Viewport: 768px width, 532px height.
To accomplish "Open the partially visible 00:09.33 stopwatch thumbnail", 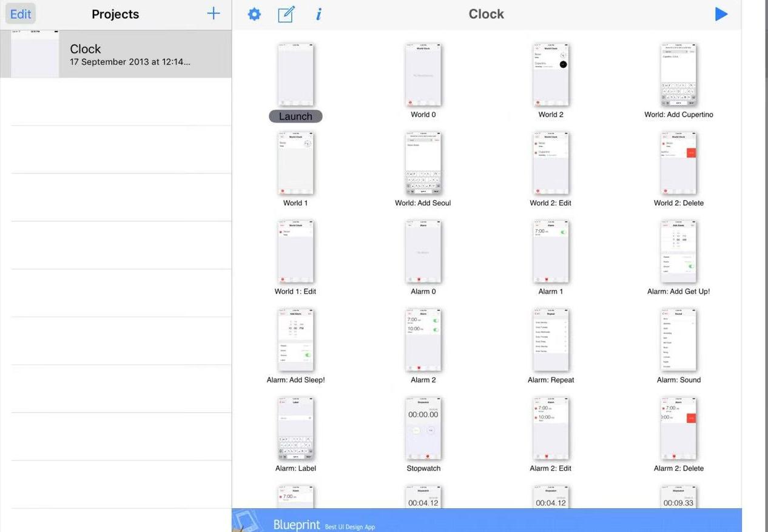I will tap(678, 497).
